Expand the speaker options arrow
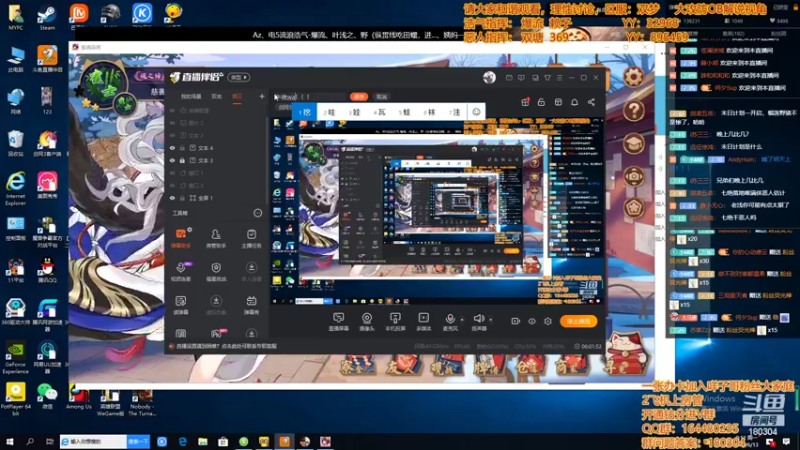800x450 pixels. (491, 320)
